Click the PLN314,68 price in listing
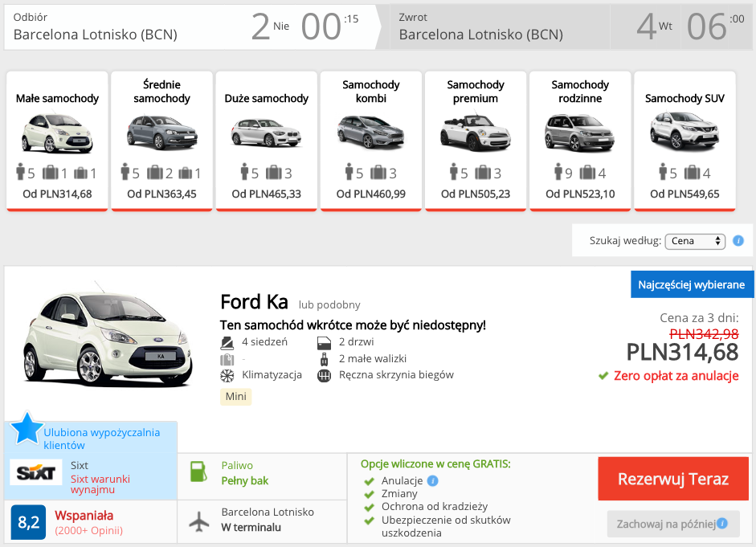 pyautogui.click(x=682, y=353)
